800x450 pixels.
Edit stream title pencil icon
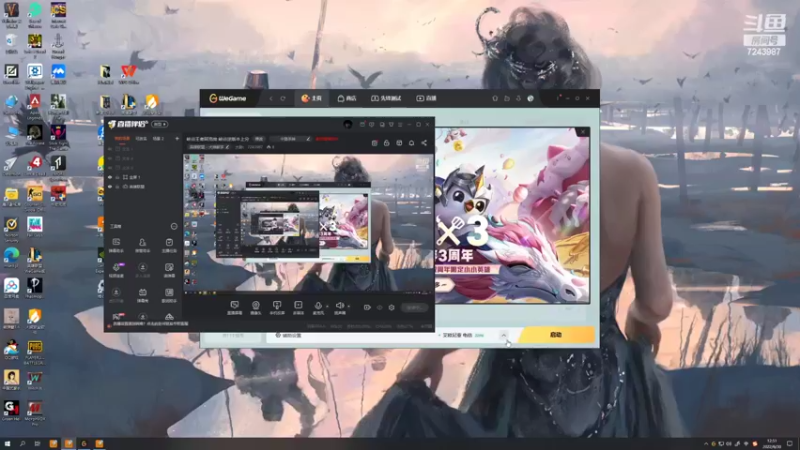[308, 139]
